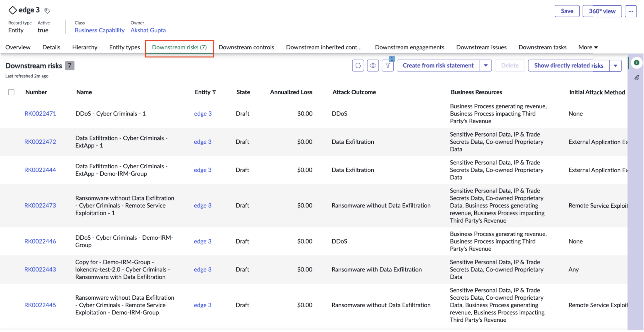Click Create from risk statement button

click(438, 65)
